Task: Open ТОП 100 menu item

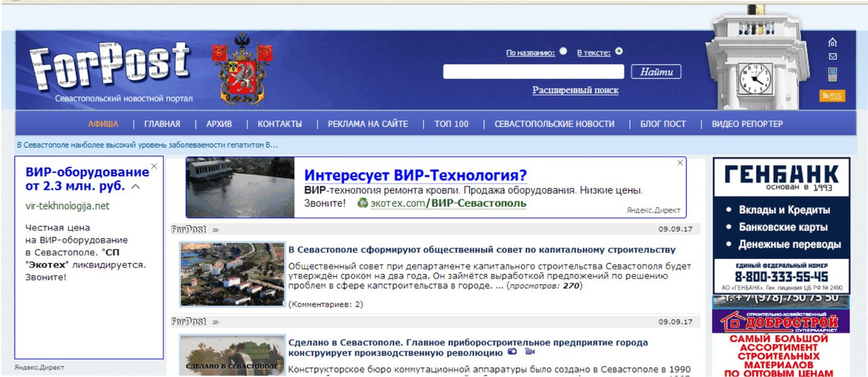Action: pos(452,124)
